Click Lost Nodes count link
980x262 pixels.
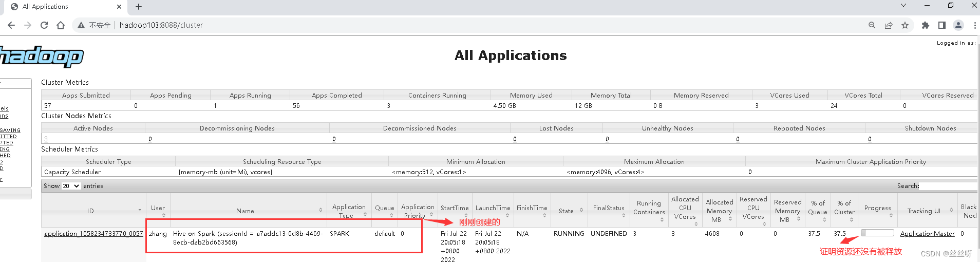515,139
